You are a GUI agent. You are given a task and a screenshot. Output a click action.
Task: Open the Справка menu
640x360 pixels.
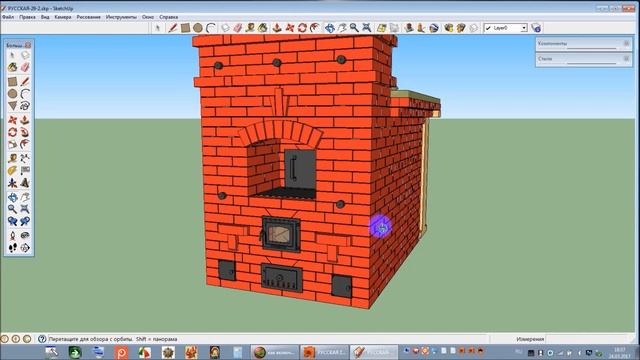point(169,17)
